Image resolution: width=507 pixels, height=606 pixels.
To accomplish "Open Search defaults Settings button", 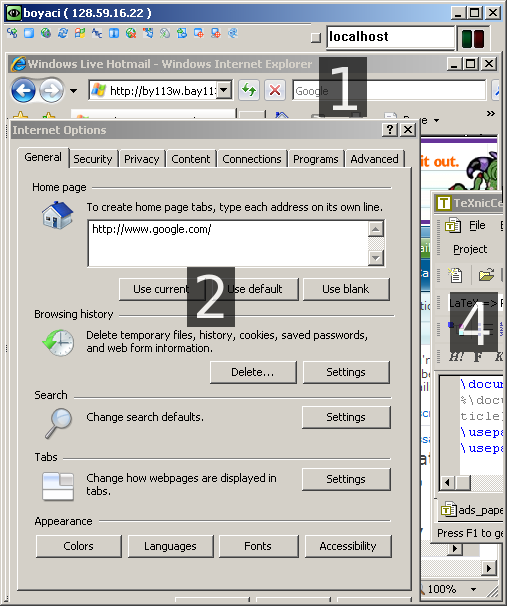I will 346,417.
